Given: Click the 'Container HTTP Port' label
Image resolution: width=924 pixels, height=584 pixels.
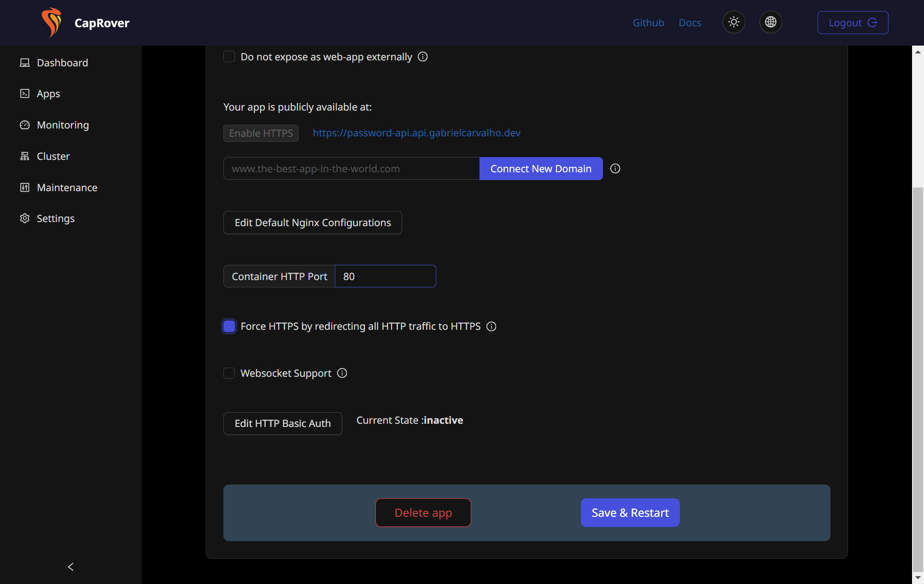Looking at the screenshot, I should [x=279, y=276].
